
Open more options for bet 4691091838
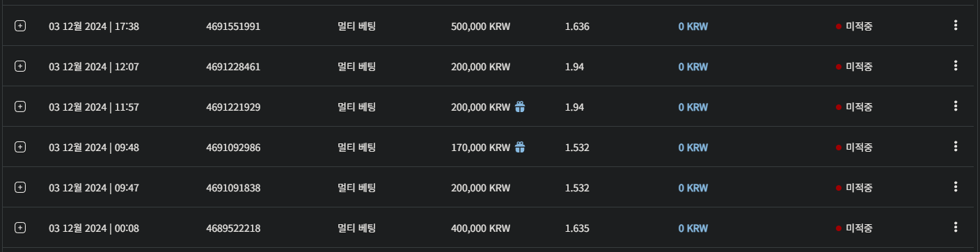click(956, 187)
